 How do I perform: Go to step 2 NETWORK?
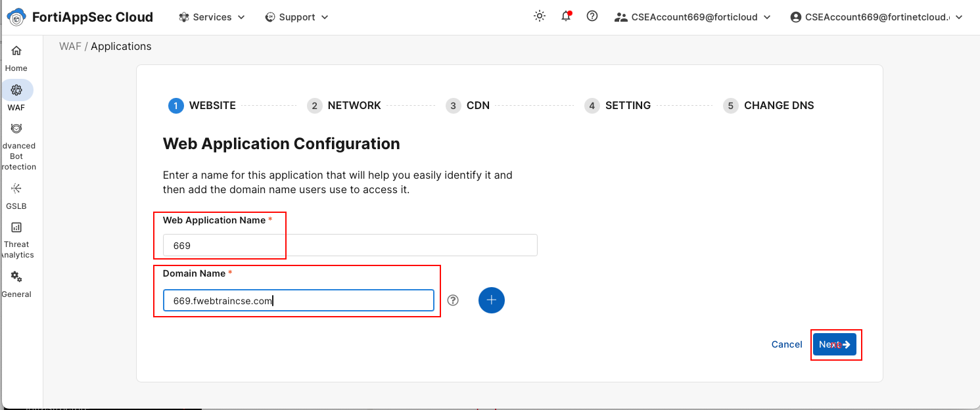(x=344, y=105)
